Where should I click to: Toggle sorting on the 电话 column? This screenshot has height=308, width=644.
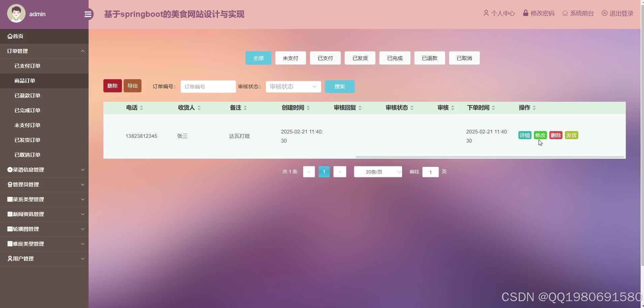[x=141, y=107]
